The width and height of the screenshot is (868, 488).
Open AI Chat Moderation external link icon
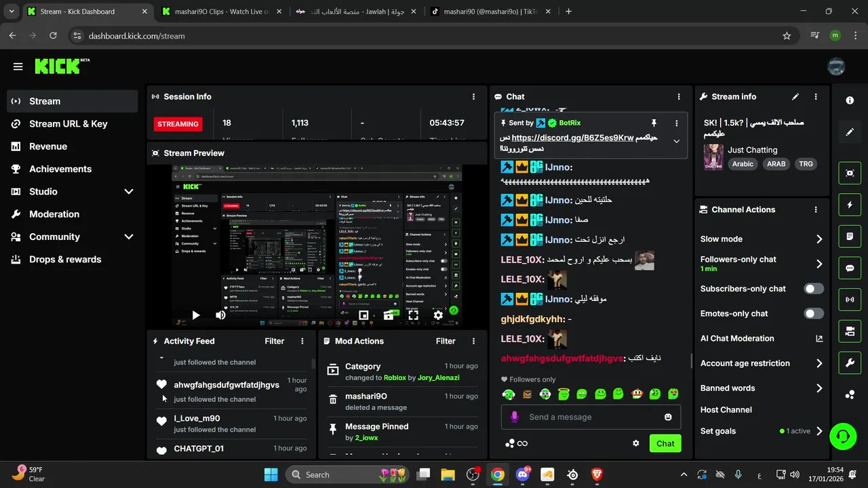tap(819, 339)
